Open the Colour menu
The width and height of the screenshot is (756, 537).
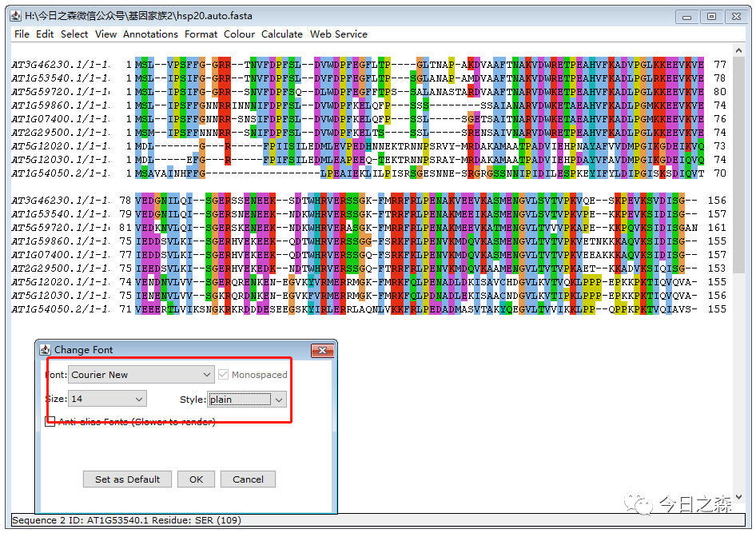tap(239, 34)
